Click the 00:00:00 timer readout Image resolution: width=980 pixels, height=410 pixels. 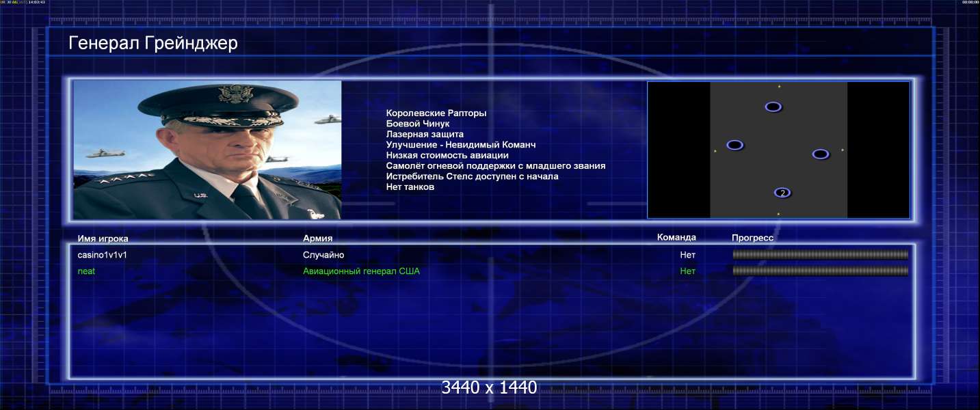970,2
